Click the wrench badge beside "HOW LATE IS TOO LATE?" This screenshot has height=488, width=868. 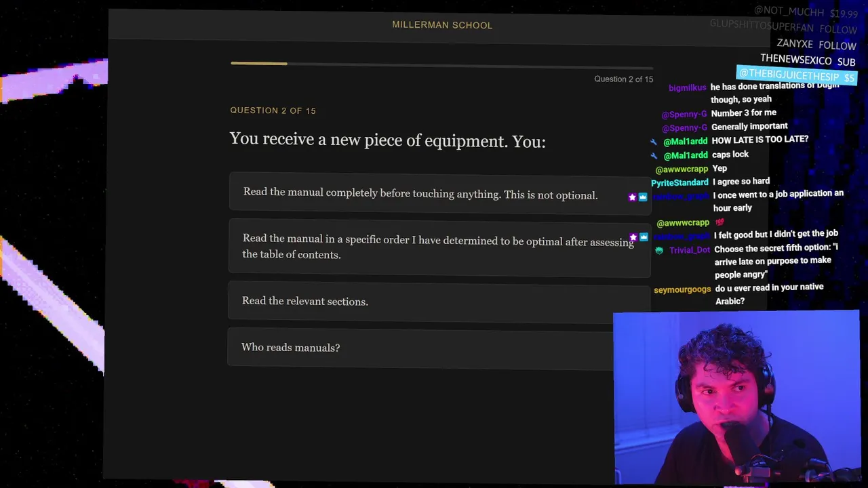pos(654,142)
